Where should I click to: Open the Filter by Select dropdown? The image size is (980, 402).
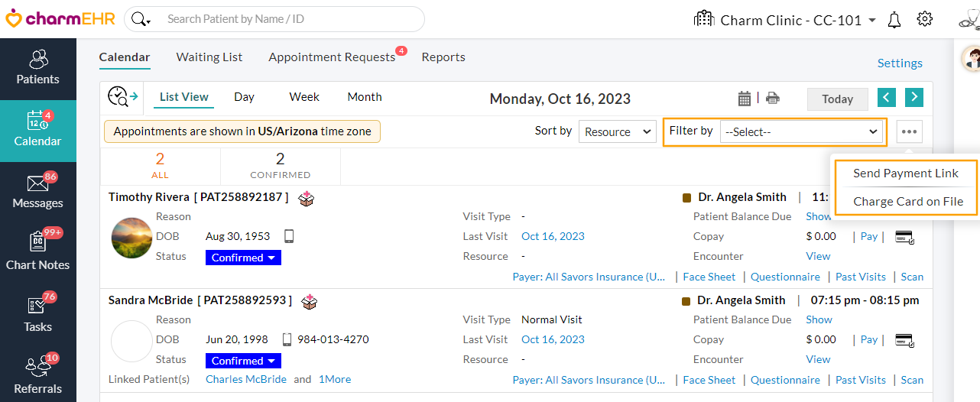coord(800,131)
